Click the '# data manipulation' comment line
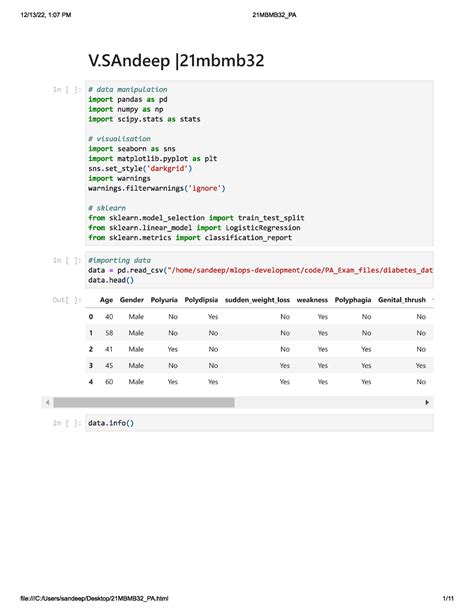Image resolution: width=474 pixels, height=613 pixels. point(128,90)
